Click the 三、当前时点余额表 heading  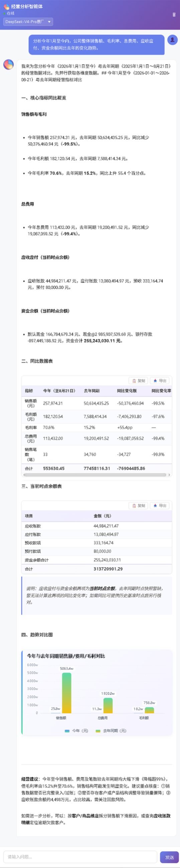(x=41, y=486)
